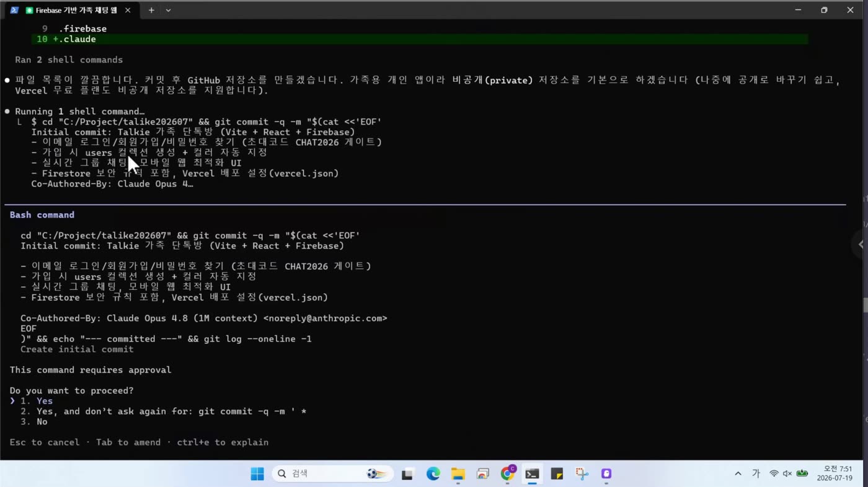Open battery status icon

[802, 474]
